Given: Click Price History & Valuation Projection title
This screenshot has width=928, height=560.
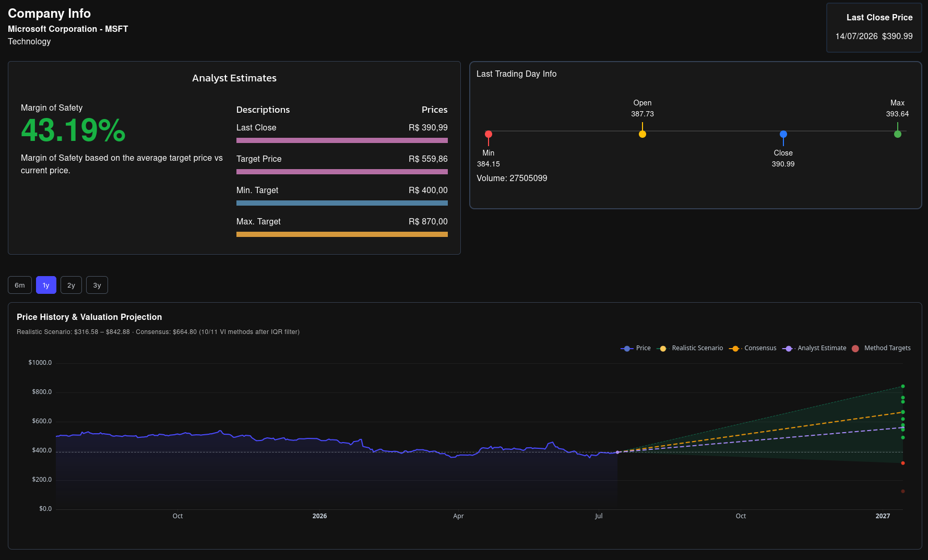Looking at the screenshot, I should [89, 317].
